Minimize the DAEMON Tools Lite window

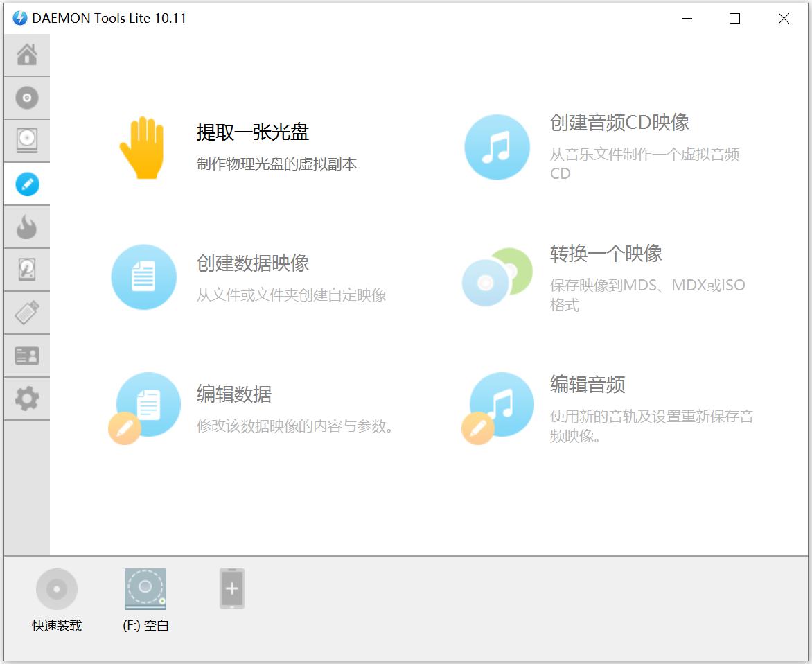coord(687,19)
